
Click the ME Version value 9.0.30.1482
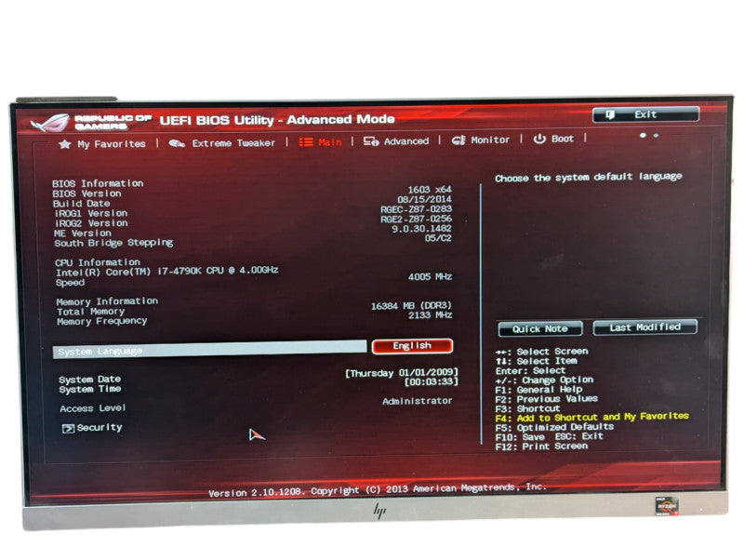pyautogui.click(x=421, y=229)
